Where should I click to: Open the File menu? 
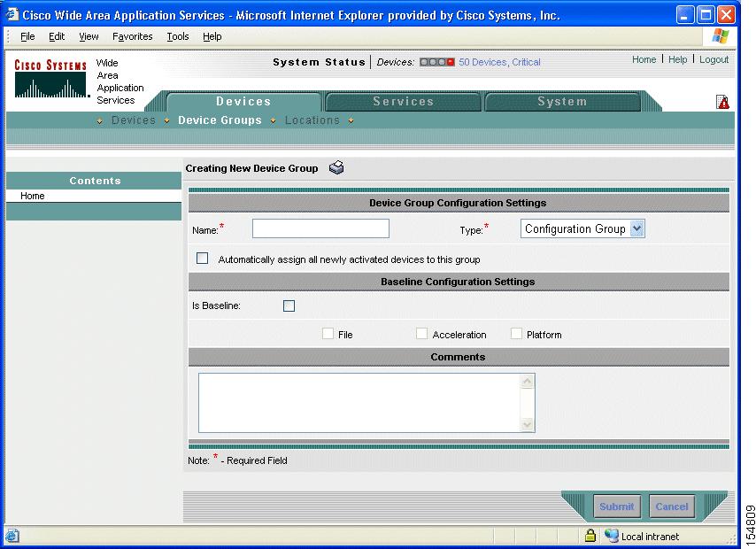coord(27,36)
